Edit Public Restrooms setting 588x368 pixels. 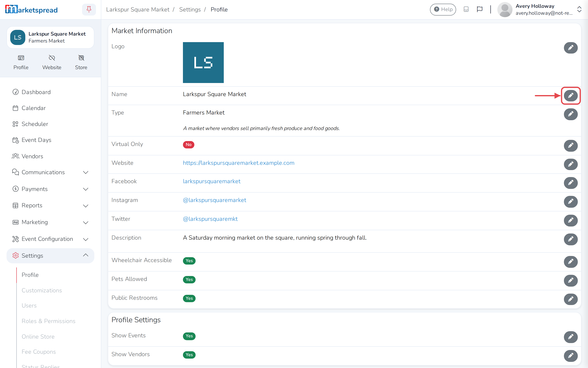pos(570,299)
